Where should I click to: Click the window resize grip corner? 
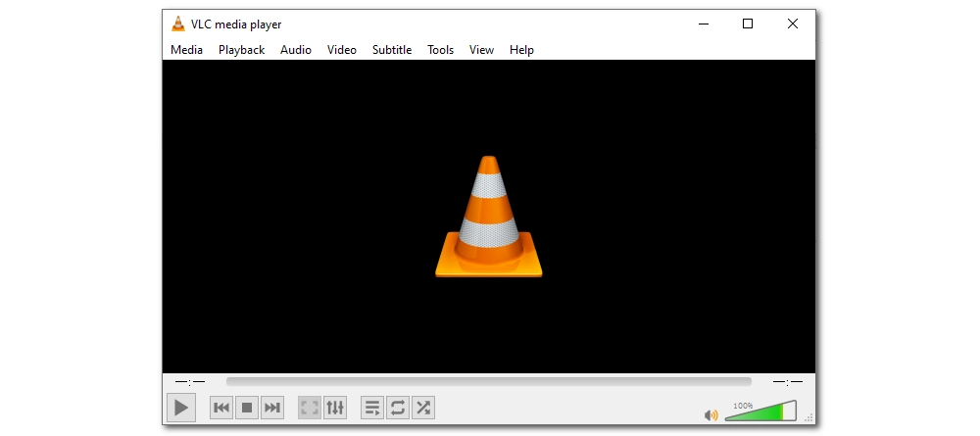click(x=808, y=418)
